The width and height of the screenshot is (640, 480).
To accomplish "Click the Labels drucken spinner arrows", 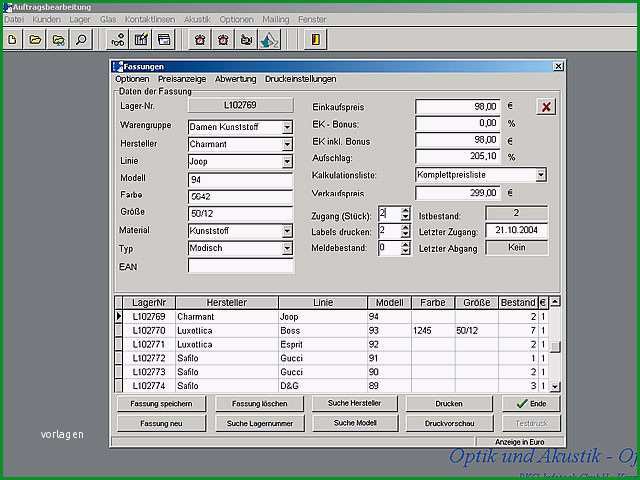I will [x=405, y=231].
